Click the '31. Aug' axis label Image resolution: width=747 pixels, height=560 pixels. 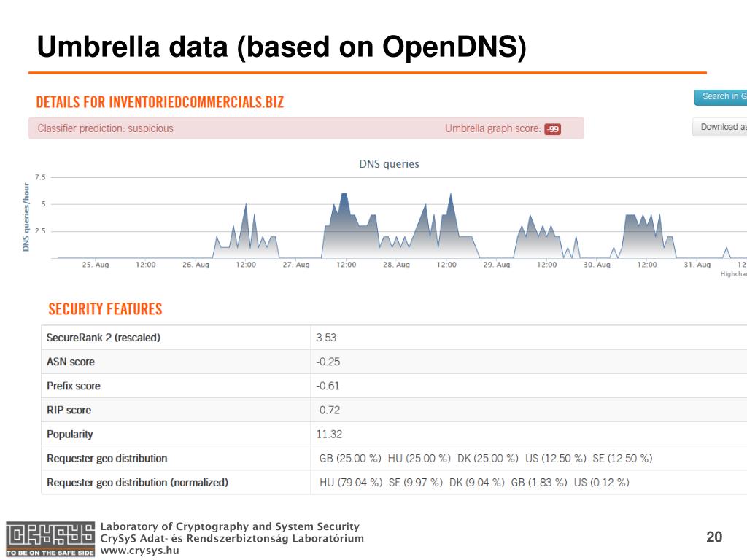(x=697, y=265)
